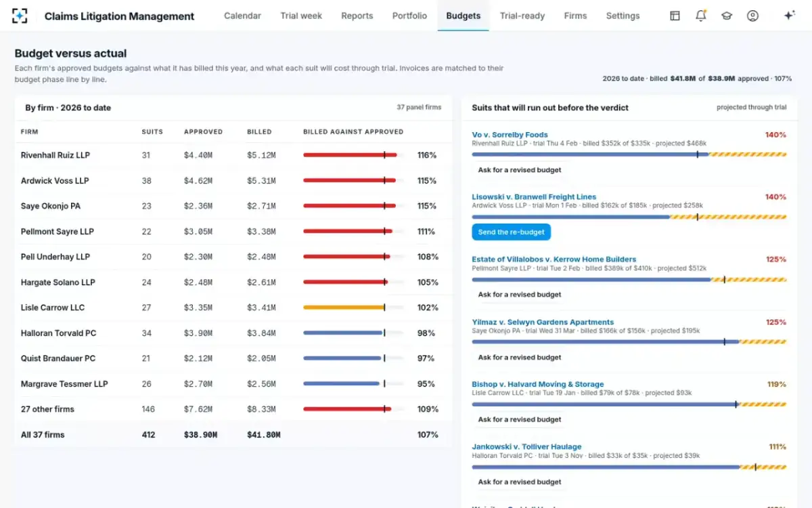
Task: Click the SUITS column header
Action: [x=152, y=131]
